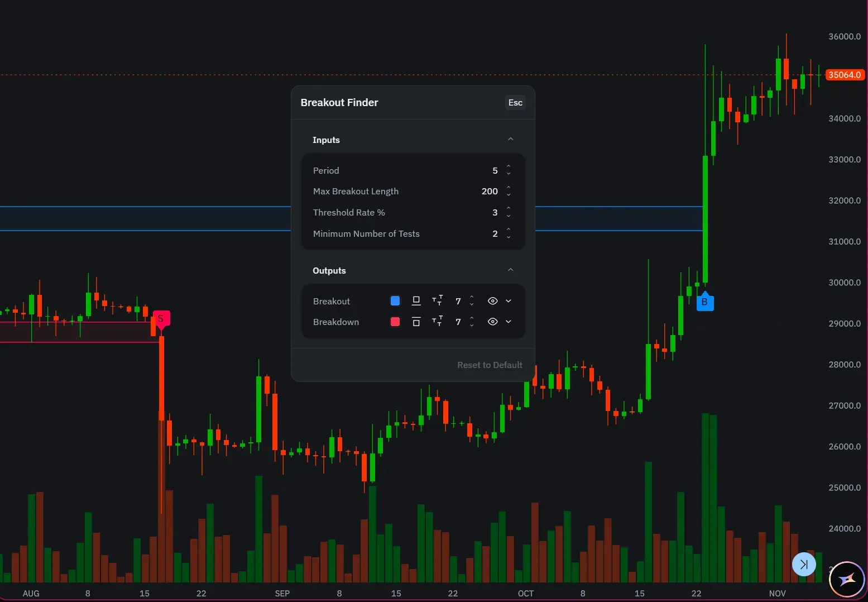The height and width of the screenshot is (602, 868).
Task: Click the 30000.0 price axis label
Action: [x=845, y=283]
